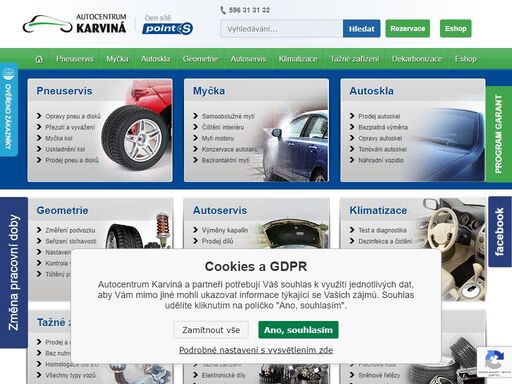Image resolution: width=512 pixels, height=384 pixels.
Task: Open Mytí motoru link
Action: click(218, 138)
